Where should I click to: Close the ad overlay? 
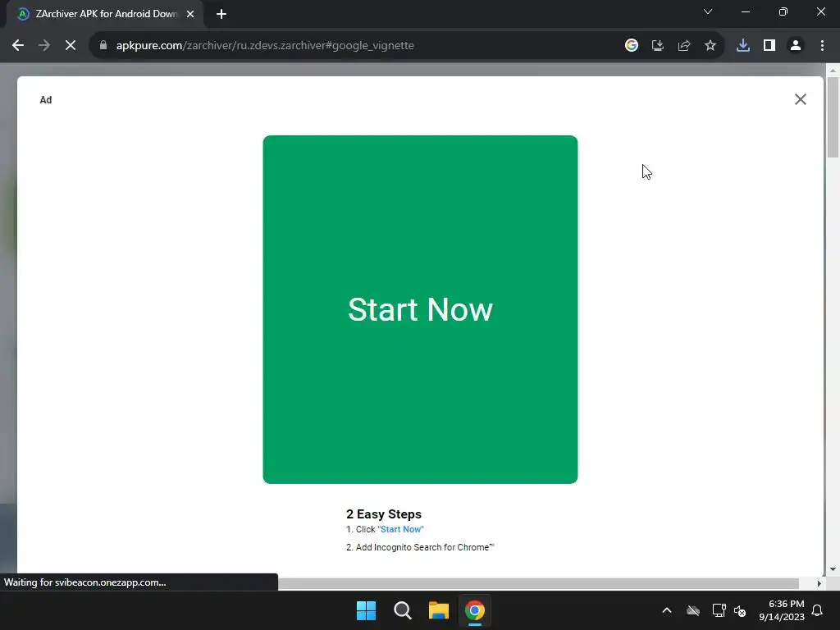pos(801,99)
